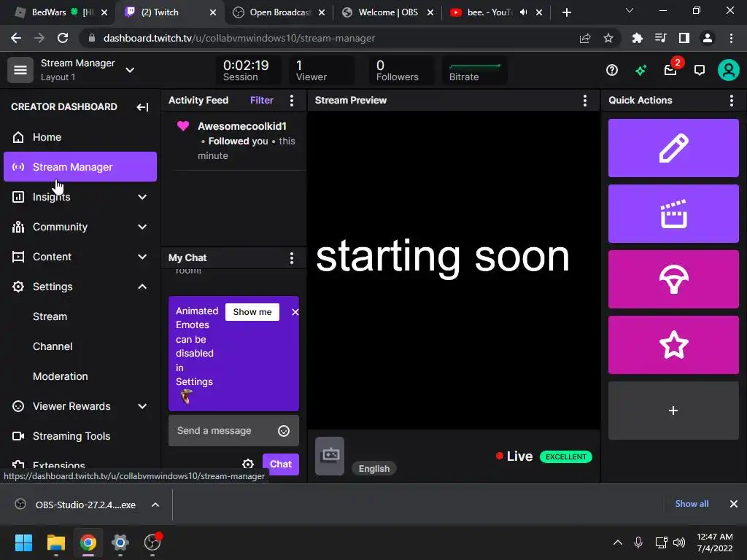747x560 pixels.
Task: Open chat settings gear
Action: point(248,464)
